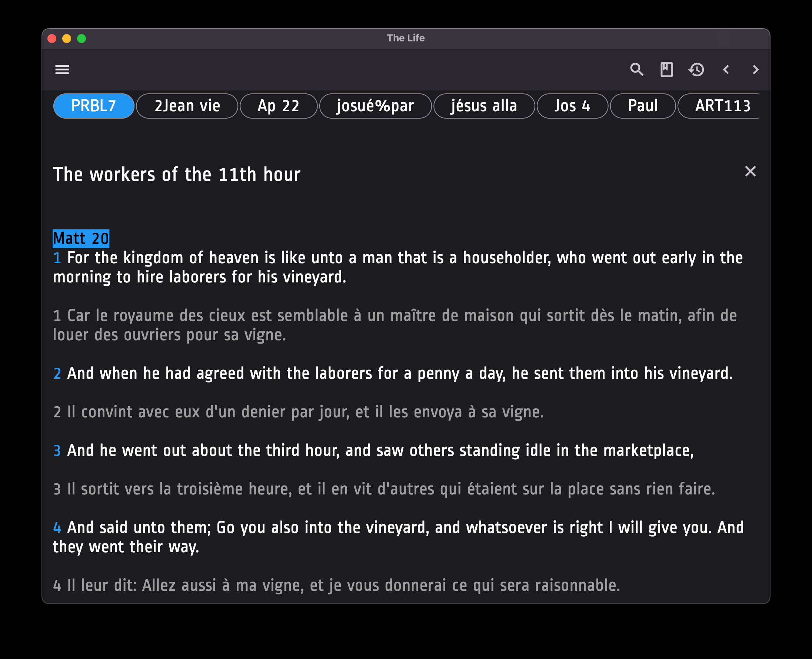Open the search tool
The image size is (812, 659).
click(637, 70)
